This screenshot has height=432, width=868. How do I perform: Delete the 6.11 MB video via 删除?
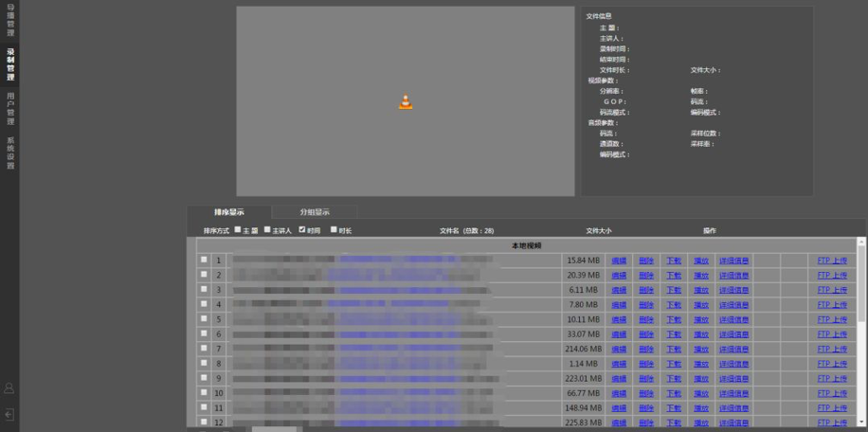646,290
